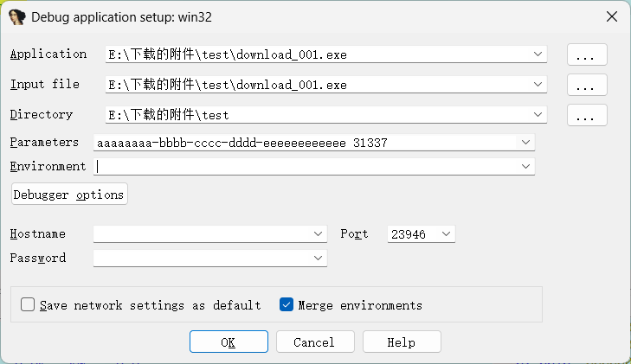Open the Port number dropdown
Image resolution: width=631 pixels, height=364 pixels.
coord(446,233)
